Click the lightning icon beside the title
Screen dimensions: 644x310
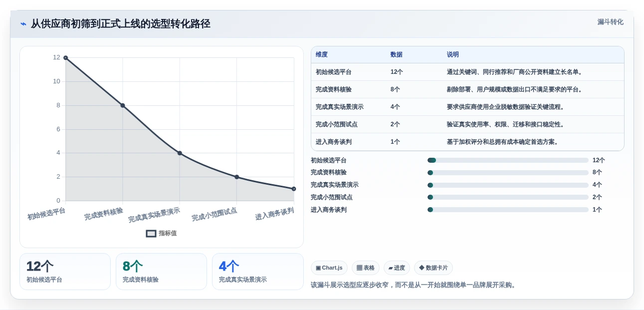pyautogui.click(x=23, y=24)
